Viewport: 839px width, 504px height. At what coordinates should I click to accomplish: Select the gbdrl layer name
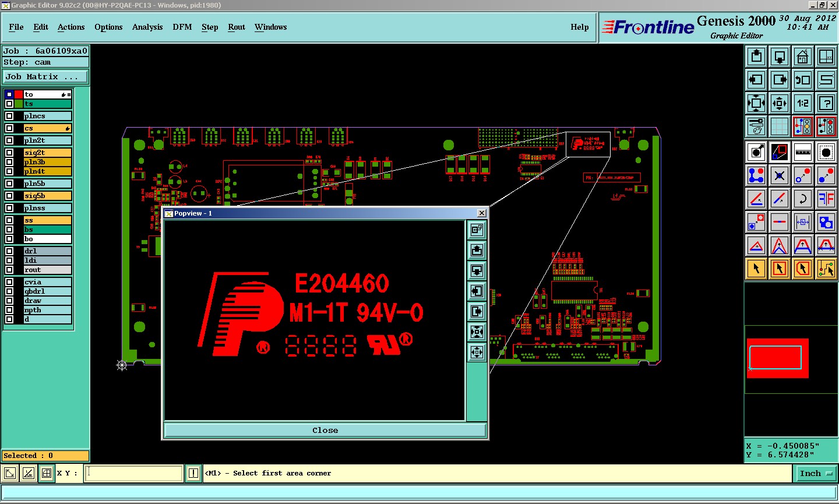coord(47,291)
